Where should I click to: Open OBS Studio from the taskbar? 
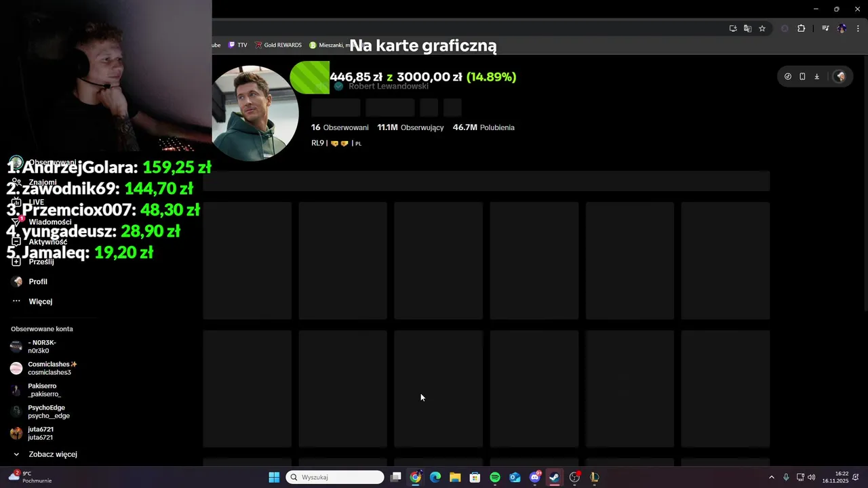575,477
